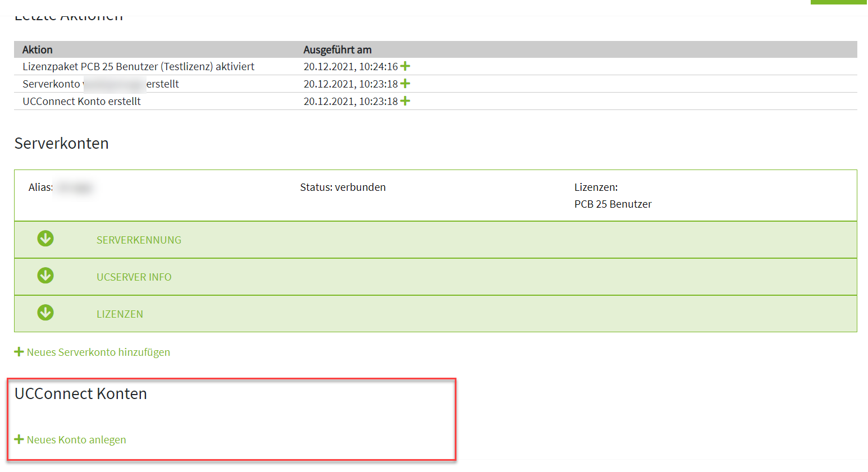Click the PCB 25 Benutzer license text

613,204
